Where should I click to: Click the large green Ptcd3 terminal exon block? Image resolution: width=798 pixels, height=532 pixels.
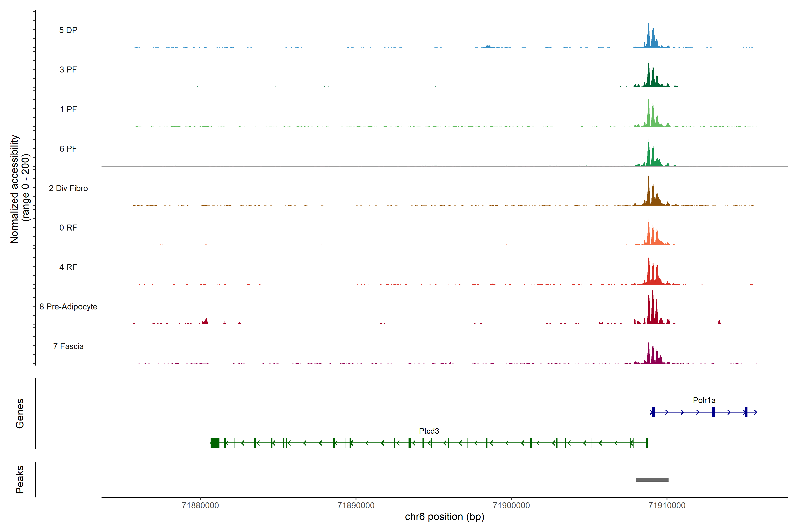coord(215,443)
